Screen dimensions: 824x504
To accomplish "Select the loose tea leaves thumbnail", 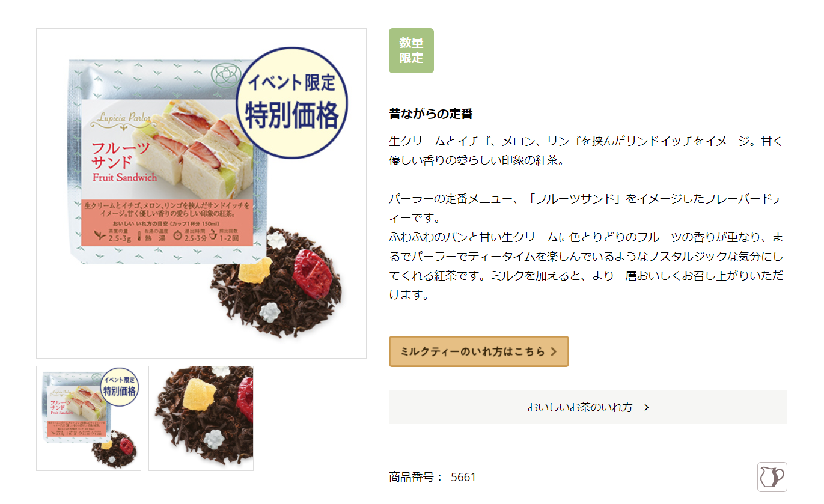I will pyautogui.click(x=201, y=418).
